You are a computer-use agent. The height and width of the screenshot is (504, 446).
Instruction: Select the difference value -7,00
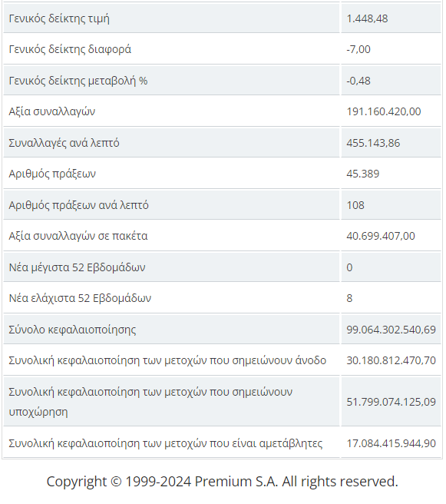click(358, 49)
